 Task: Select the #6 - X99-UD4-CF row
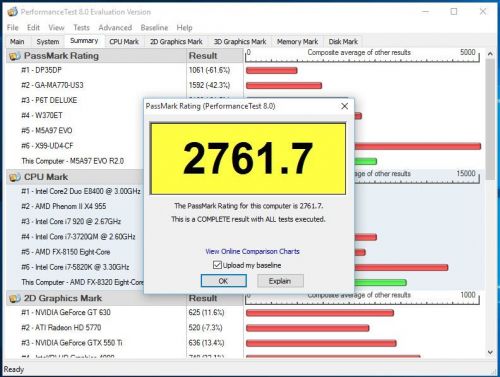(x=47, y=146)
